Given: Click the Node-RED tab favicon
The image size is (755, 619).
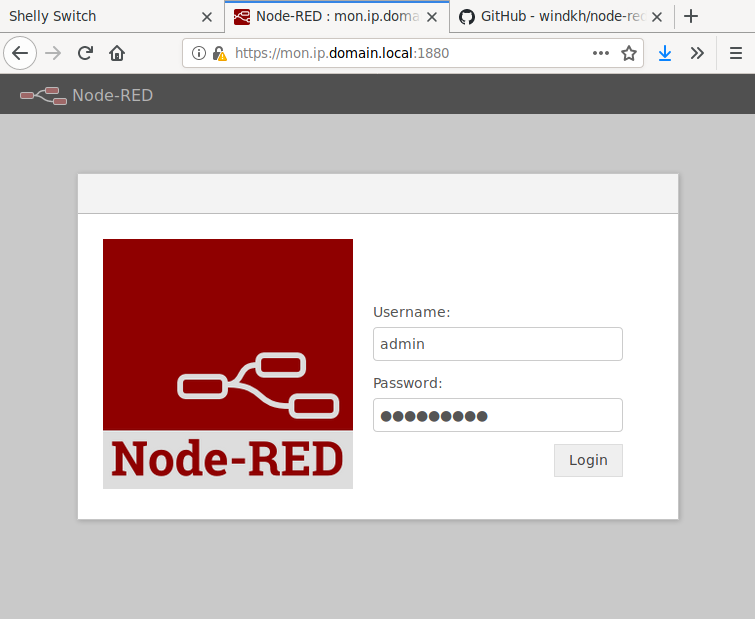Looking at the screenshot, I should 242,17.
